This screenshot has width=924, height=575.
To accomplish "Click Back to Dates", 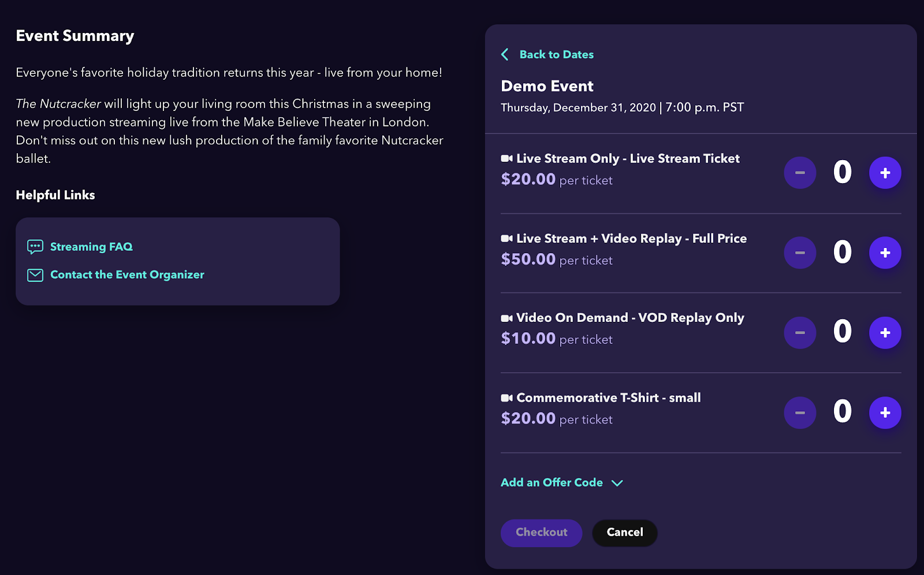I will click(556, 54).
